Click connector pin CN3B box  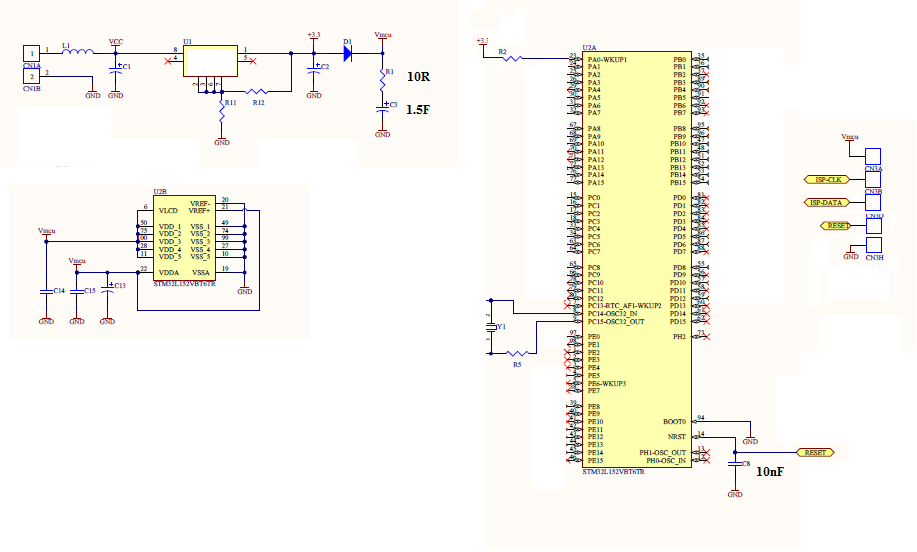(x=873, y=180)
